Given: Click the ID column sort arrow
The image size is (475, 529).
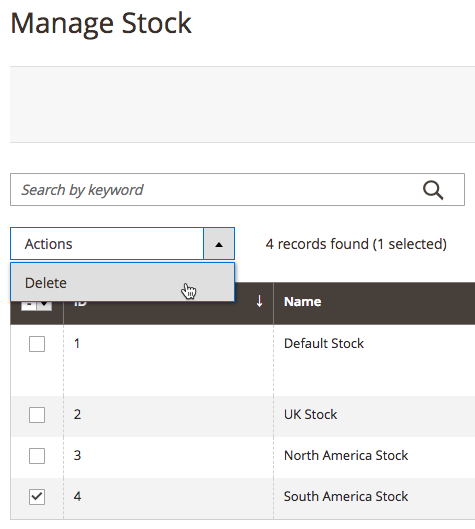Looking at the screenshot, I should (x=259, y=301).
